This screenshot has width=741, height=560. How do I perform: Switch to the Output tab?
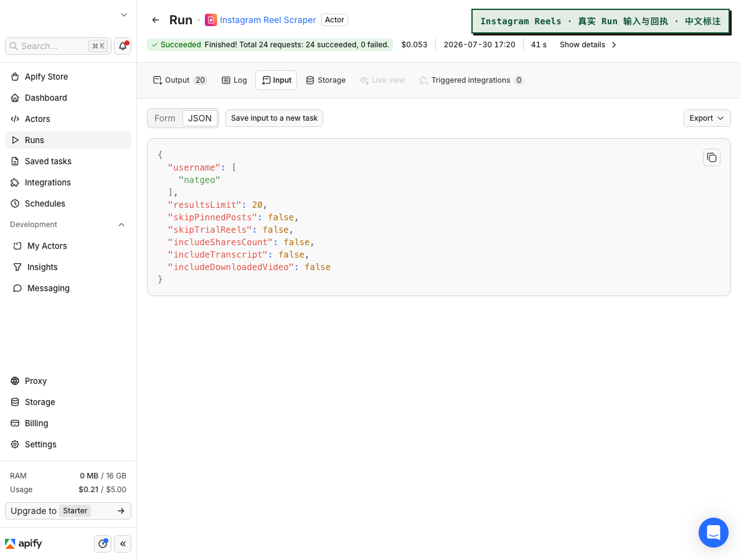pyautogui.click(x=179, y=80)
